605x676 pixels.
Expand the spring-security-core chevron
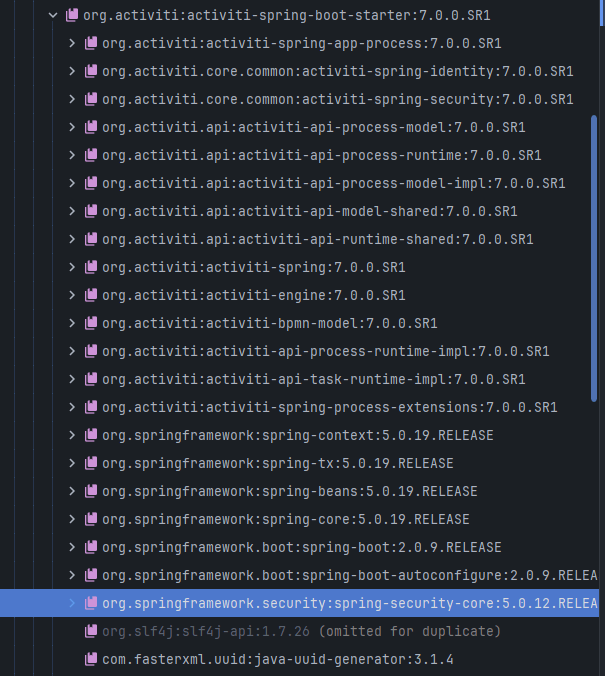(72, 604)
